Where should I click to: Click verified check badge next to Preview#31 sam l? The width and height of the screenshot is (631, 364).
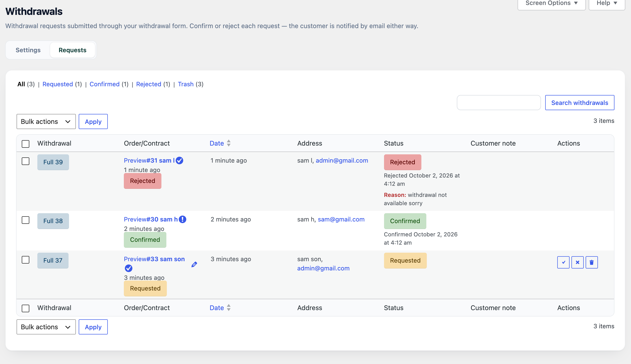click(179, 160)
